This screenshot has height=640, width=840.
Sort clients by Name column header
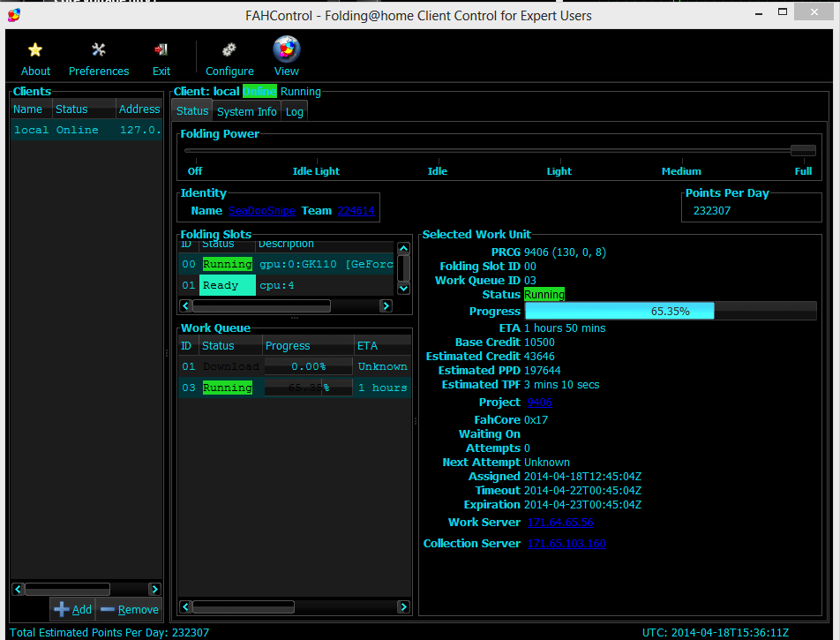pyautogui.click(x=31, y=109)
